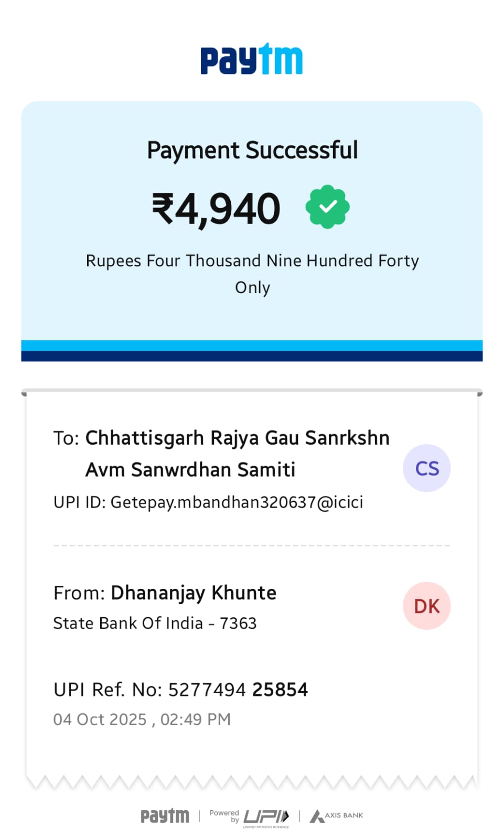Screen dimensions: 504x839
Task: Tap recipient name Chhattisgarh Rajya Gau Sanrkshn
Action: (x=237, y=438)
